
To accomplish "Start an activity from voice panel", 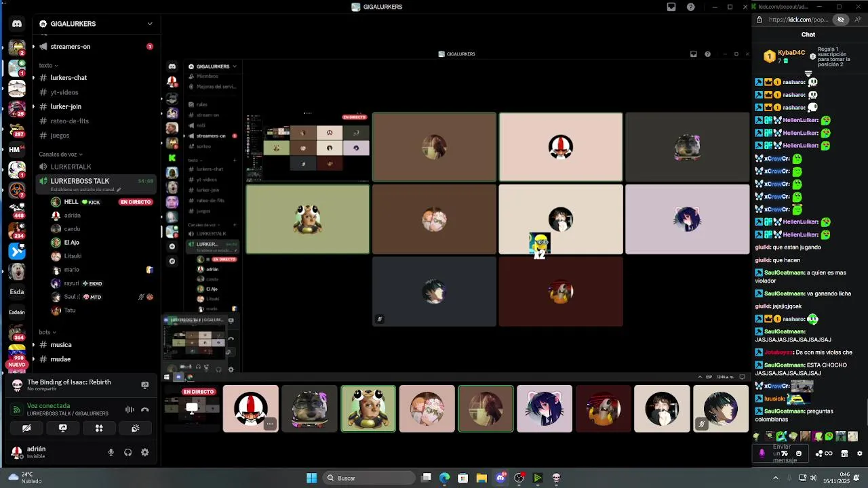I will (99, 428).
